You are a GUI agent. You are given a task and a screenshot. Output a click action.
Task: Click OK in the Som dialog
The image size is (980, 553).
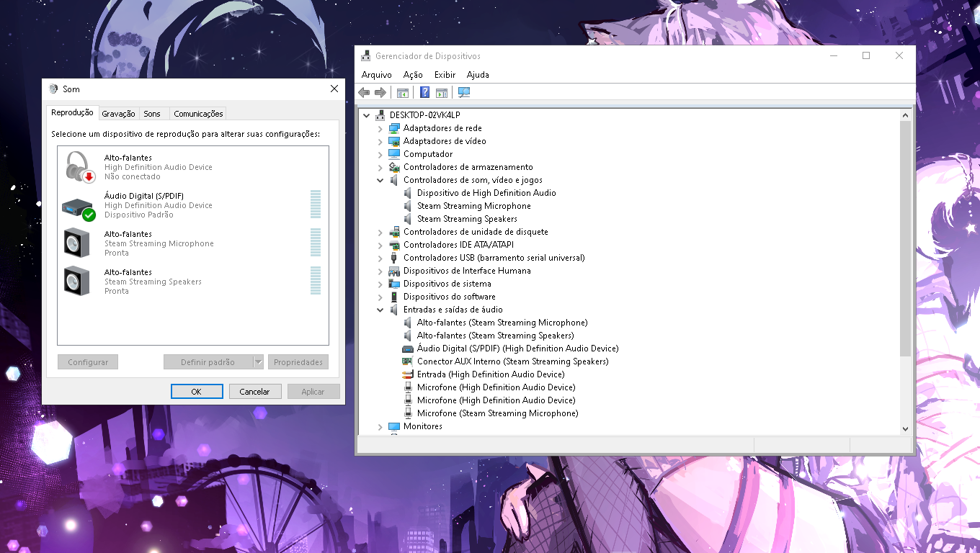[197, 392]
